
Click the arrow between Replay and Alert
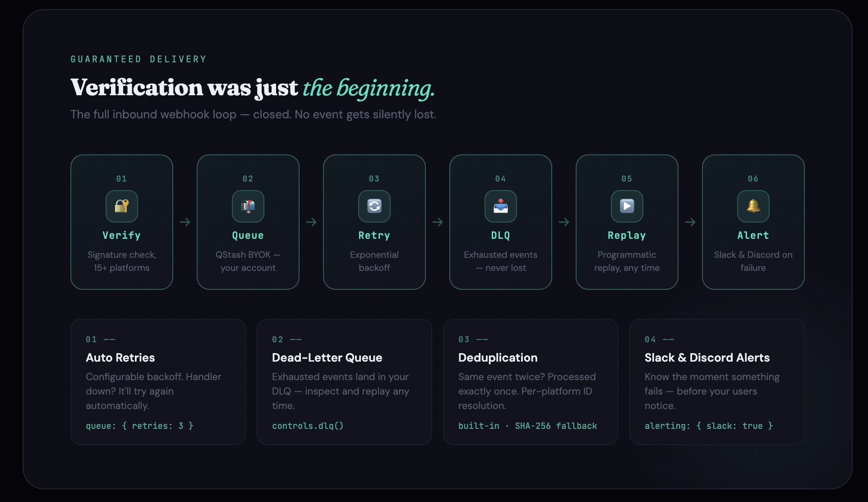[690, 222]
